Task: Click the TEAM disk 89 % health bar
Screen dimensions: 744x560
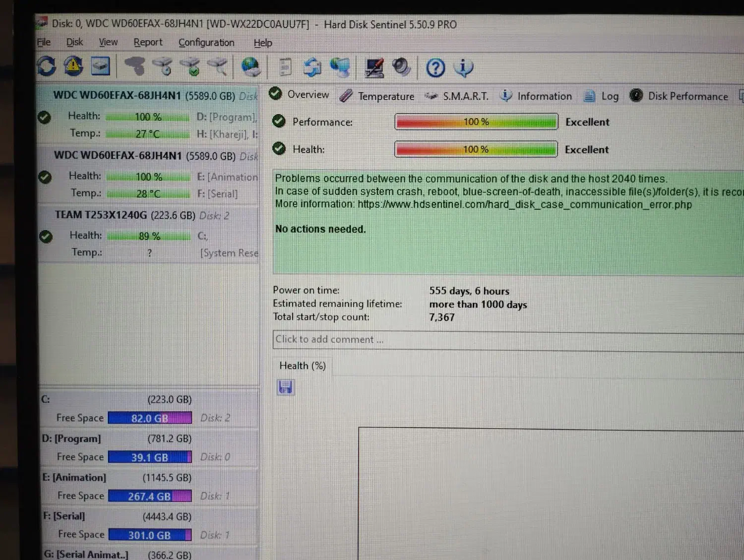Action: 149,236
